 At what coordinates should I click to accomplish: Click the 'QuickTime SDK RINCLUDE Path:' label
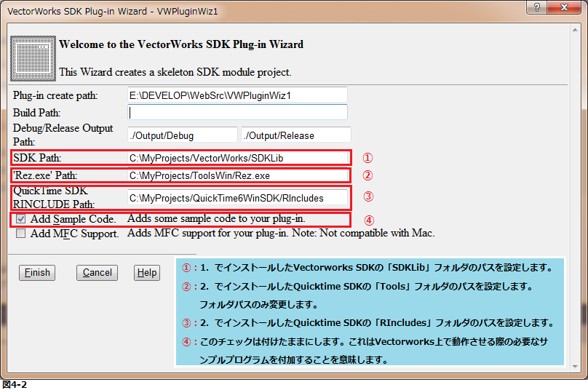point(54,198)
